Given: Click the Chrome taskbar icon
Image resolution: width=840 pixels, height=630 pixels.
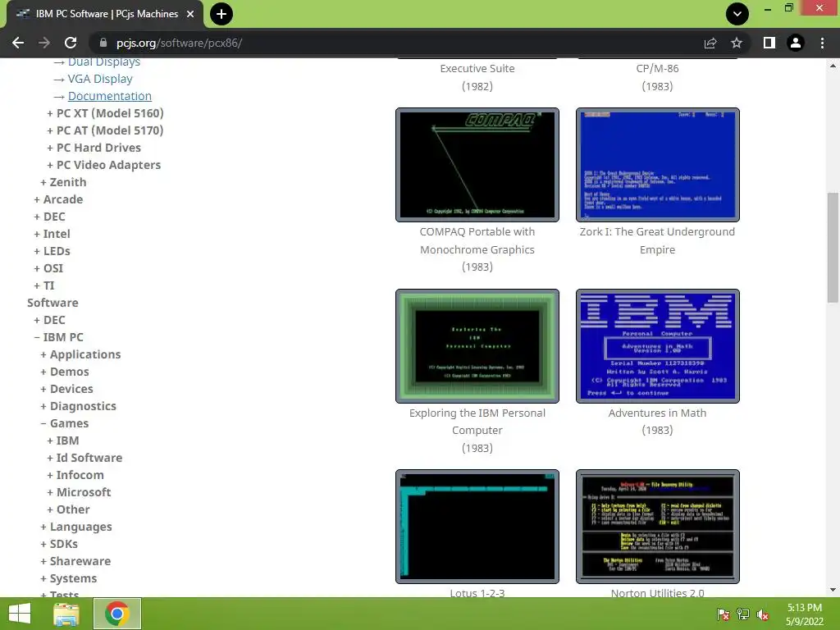Looking at the screenshot, I should [x=117, y=614].
